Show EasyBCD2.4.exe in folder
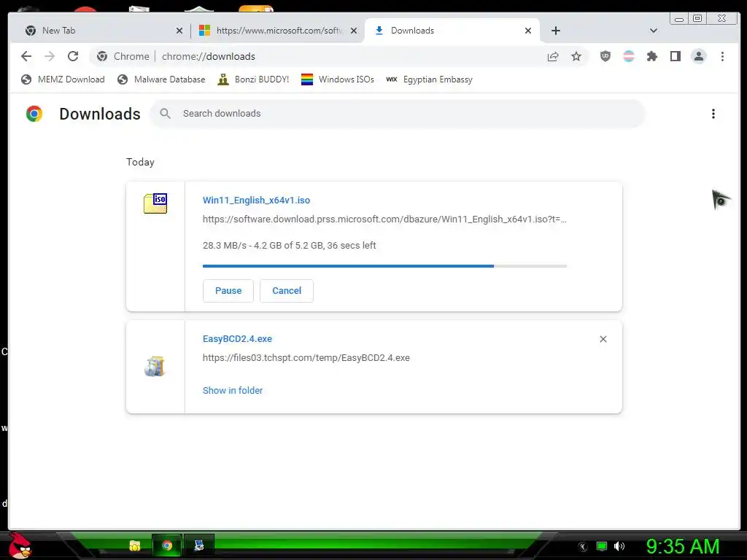747x560 pixels. point(233,391)
